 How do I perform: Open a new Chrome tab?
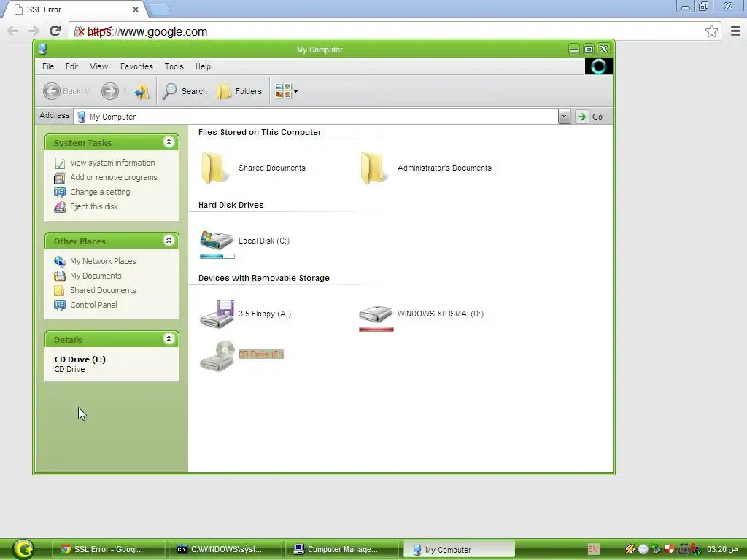pos(158,9)
